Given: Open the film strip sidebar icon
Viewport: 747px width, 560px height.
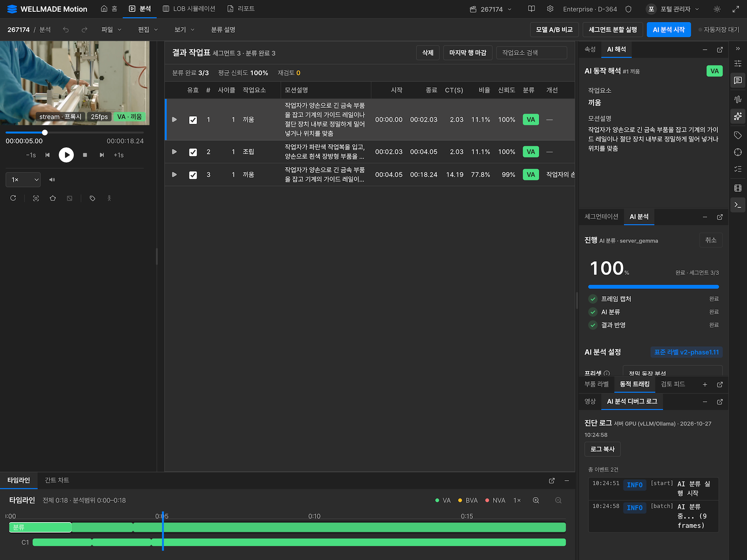Looking at the screenshot, I should click(x=738, y=188).
